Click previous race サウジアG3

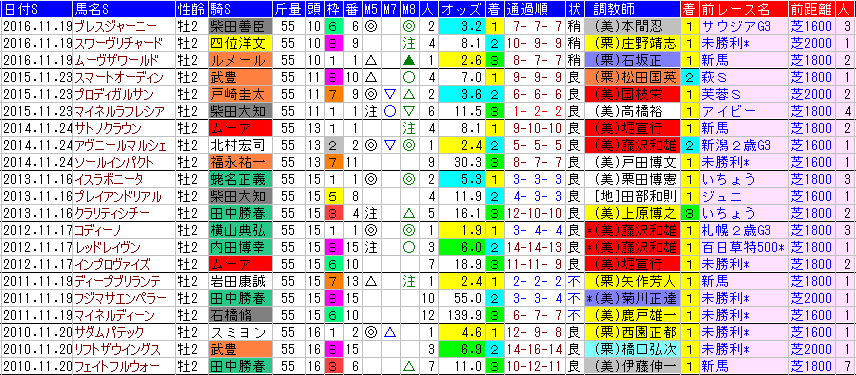click(x=735, y=26)
